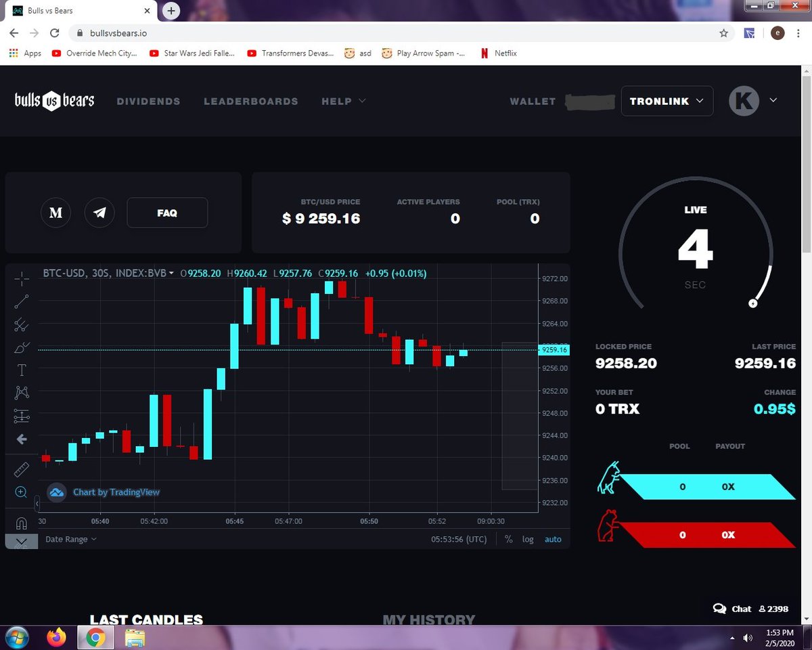Click the 9259.16 price label on axis
Image resolution: width=812 pixels, height=650 pixels.
(x=554, y=350)
